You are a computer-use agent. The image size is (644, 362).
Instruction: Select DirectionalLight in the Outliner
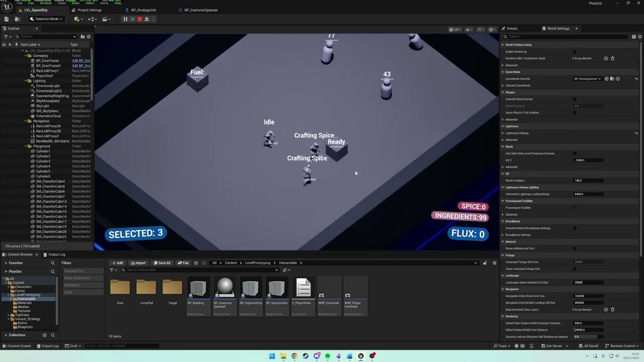pos(48,86)
